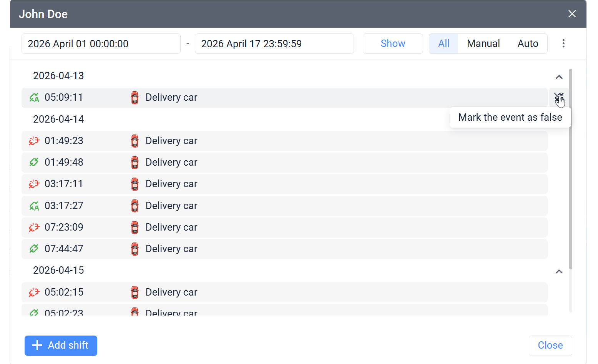
Task: Switch to the All filter tab
Action: 443,43
